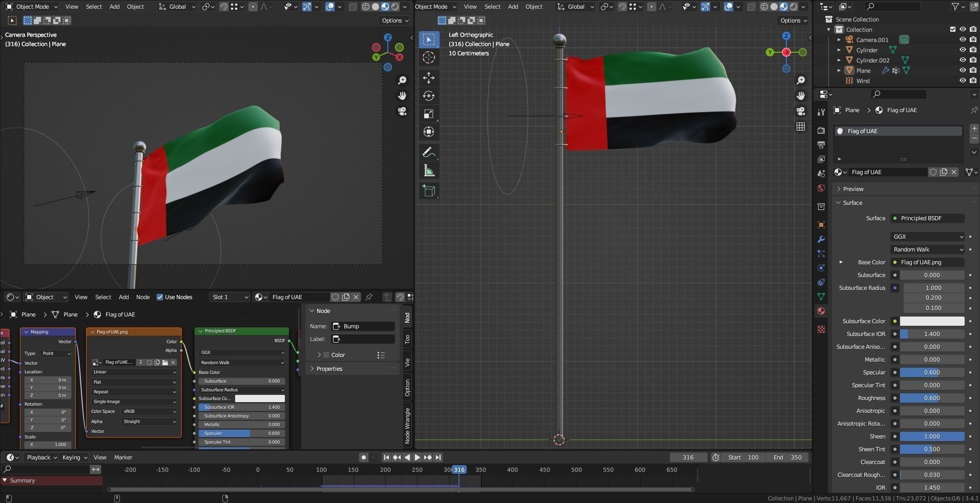Hide Wind object using eye icon
The image size is (980, 503).
(x=963, y=80)
